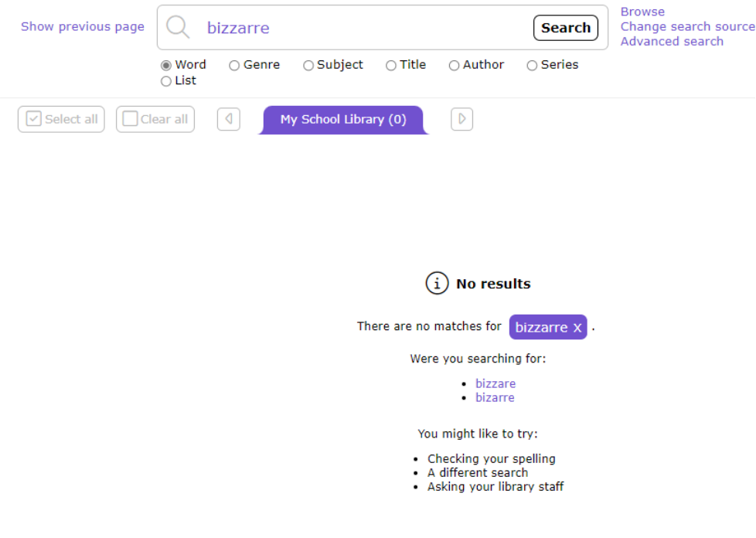Select the Author search radio button
Screen dimensions: 756x538
455,65
